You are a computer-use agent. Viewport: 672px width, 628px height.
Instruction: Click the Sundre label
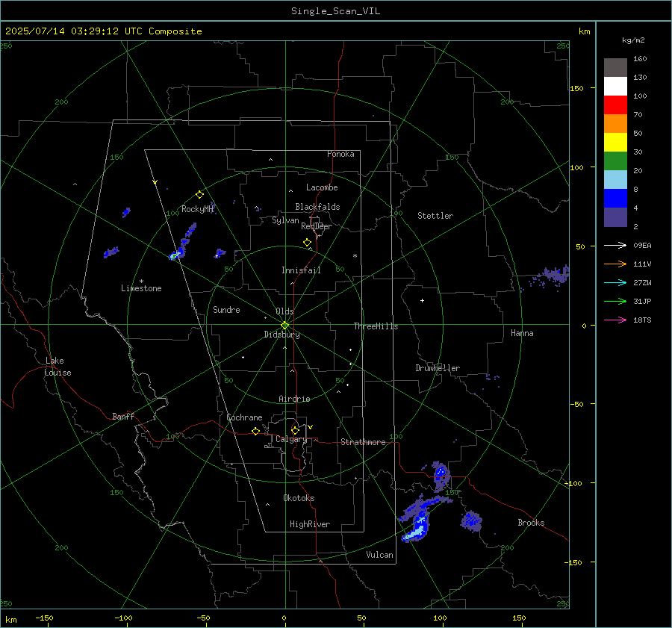[x=226, y=310]
